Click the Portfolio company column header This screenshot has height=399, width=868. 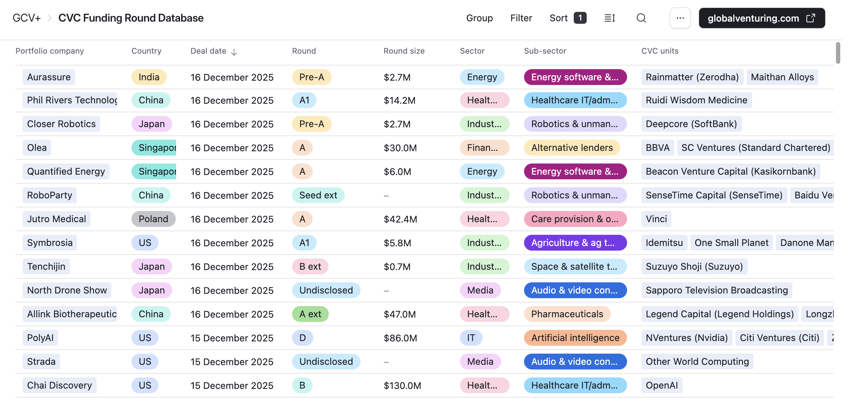[x=50, y=51]
